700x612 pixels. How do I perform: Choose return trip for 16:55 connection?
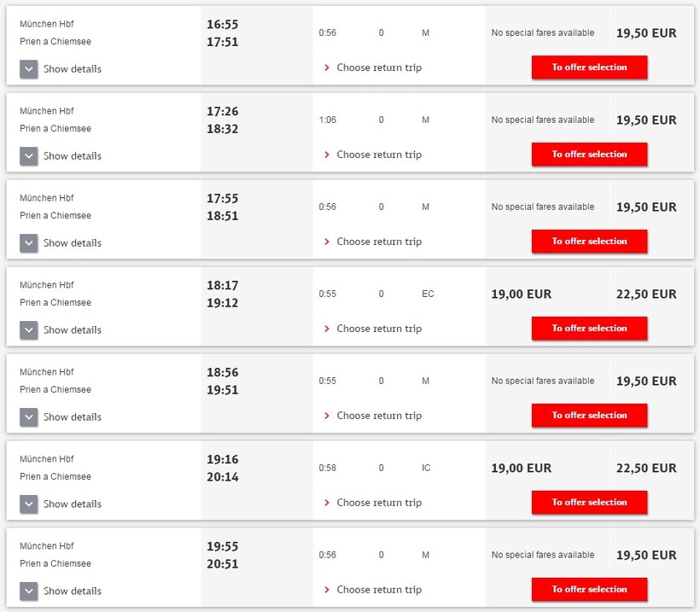point(378,67)
